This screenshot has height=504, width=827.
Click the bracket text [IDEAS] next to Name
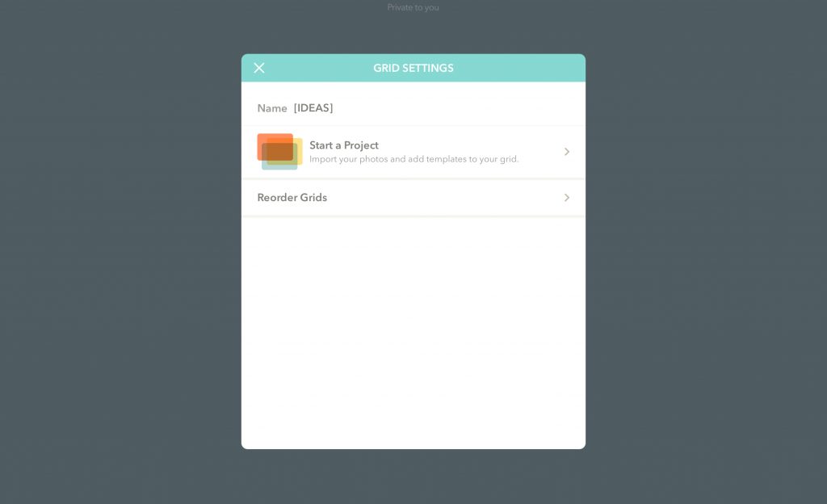(x=313, y=108)
